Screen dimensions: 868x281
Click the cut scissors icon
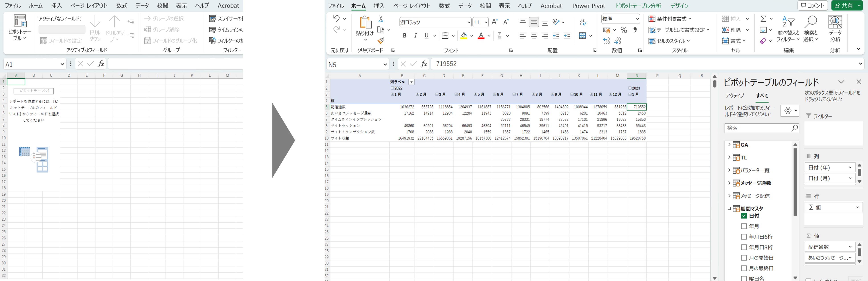pos(381,19)
